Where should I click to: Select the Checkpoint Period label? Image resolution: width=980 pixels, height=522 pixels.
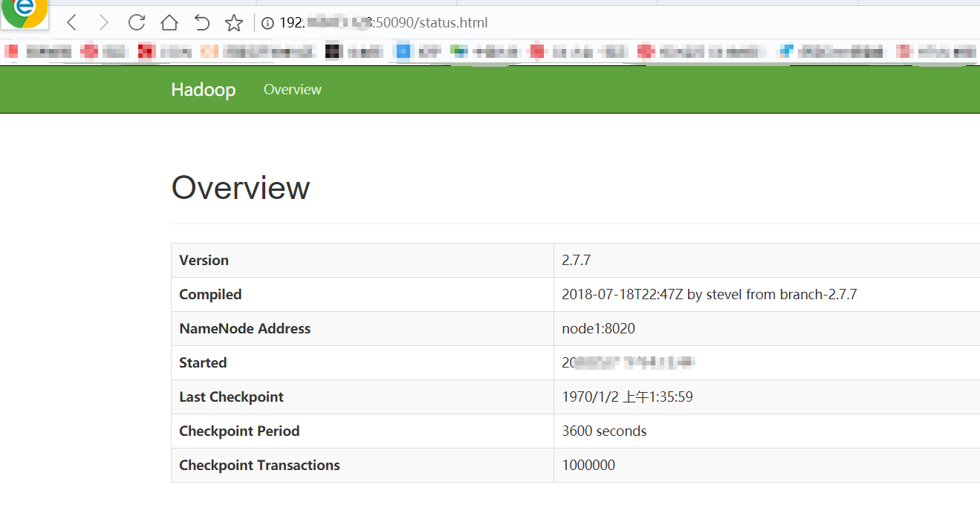(239, 431)
